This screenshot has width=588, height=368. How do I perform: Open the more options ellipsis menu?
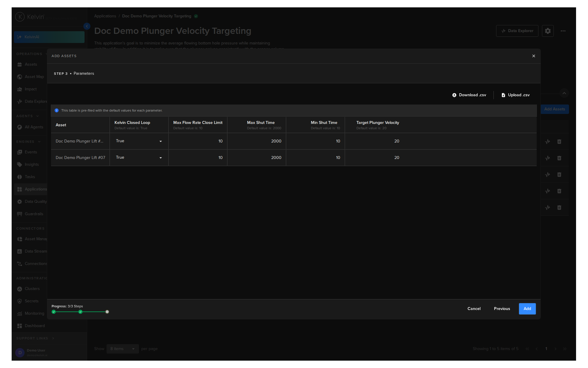click(563, 31)
